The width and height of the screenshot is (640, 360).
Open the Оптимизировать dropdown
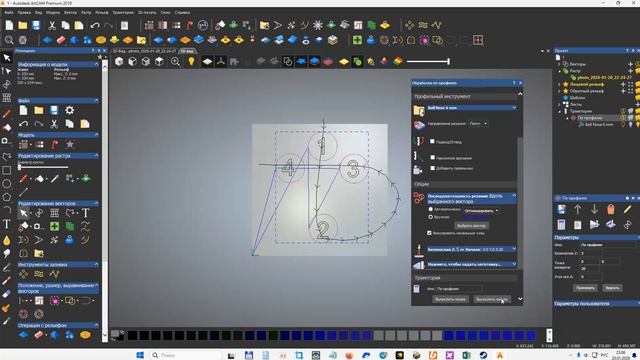pos(481,211)
